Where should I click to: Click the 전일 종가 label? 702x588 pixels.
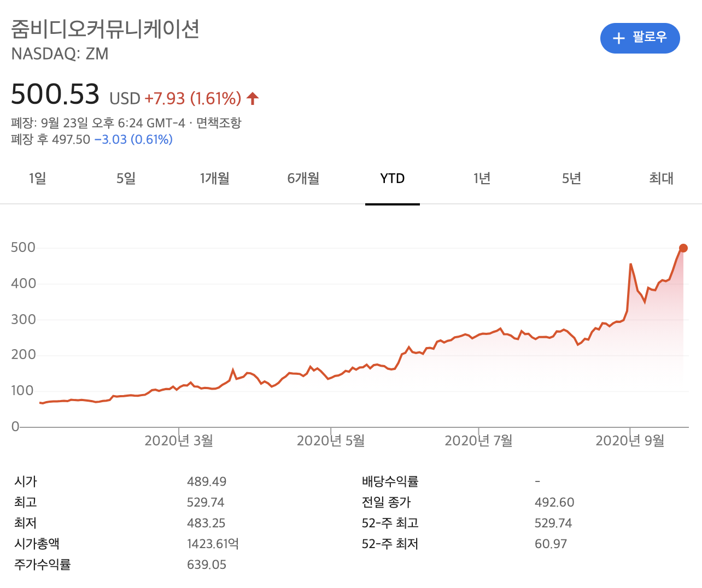click(386, 502)
